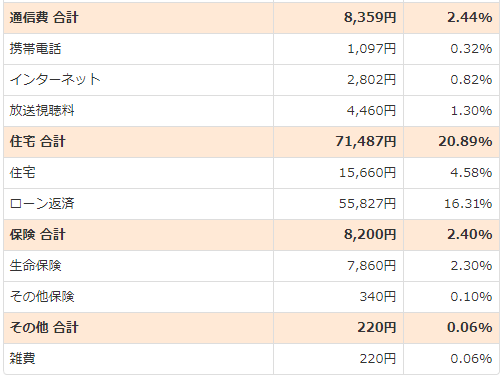Click the 55,827円 loan repayment amount
Screen dimensions: 502x378
click(367, 204)
